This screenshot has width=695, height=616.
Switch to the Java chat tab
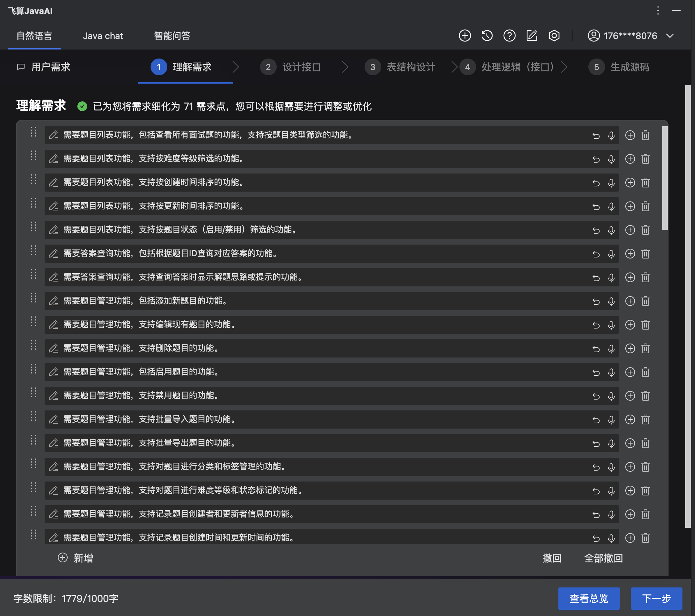[103, 36]
